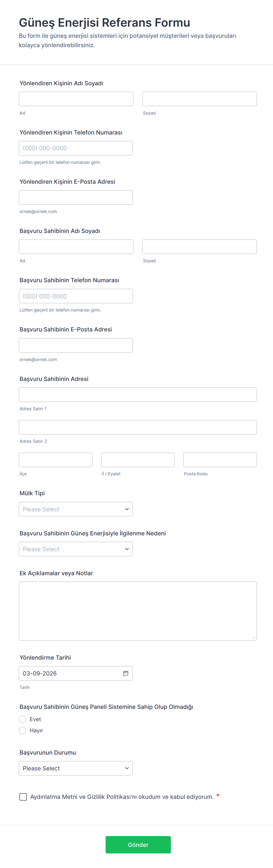Image resolution: width=273 pixels, height=868 pixels.
Task: Focus the Başvuru Sahibinin Telefon Numarası field
Action: [x=76, y=296]
